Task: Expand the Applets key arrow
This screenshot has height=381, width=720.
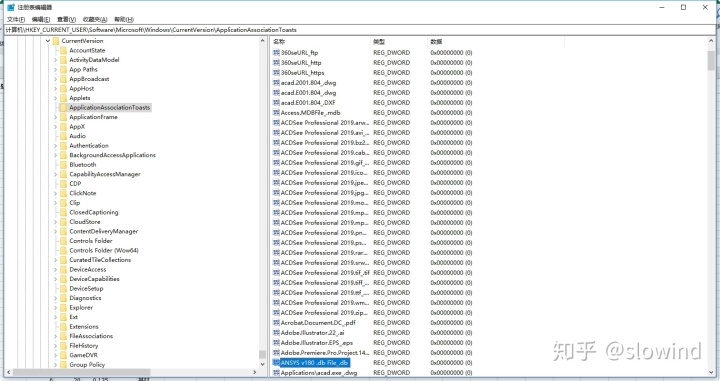Action: tap(56, 98)
